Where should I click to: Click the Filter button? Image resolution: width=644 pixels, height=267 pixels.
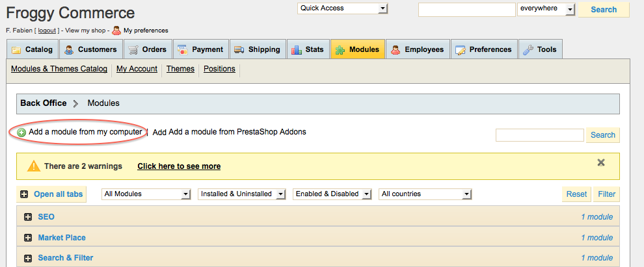point(607,194)
